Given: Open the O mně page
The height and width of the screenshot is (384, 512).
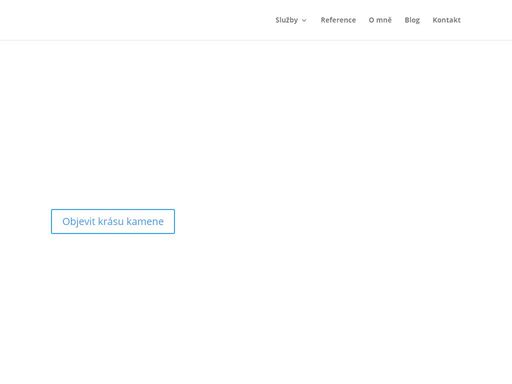Looking at the screenshot, I should tap(380, 20).
